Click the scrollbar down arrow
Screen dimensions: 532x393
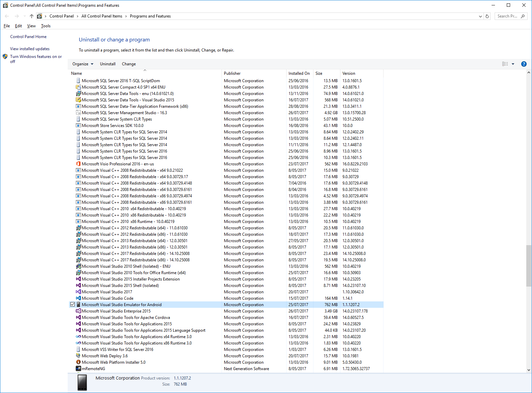529,370
